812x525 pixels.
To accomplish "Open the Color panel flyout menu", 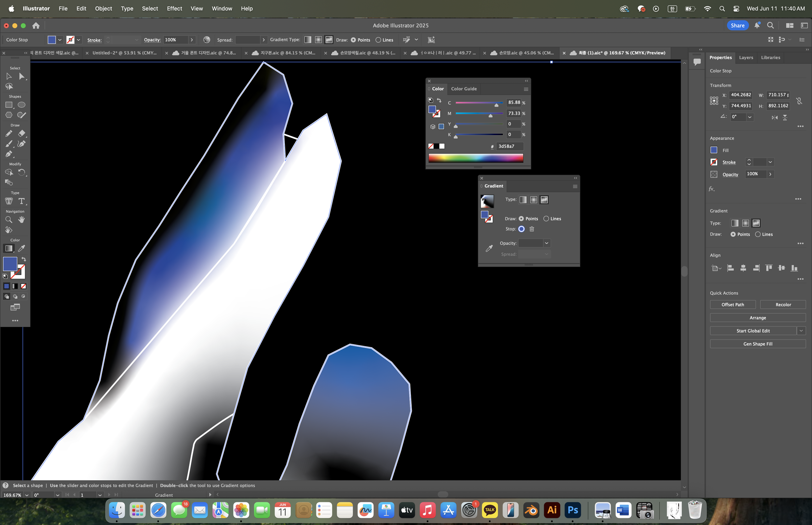I will click(x=526, y=89).
